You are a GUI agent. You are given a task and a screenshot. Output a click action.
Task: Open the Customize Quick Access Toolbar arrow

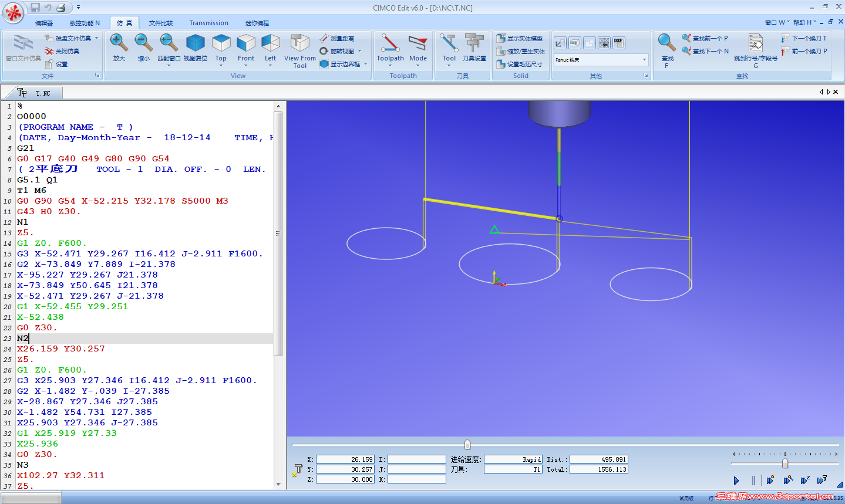78,8
